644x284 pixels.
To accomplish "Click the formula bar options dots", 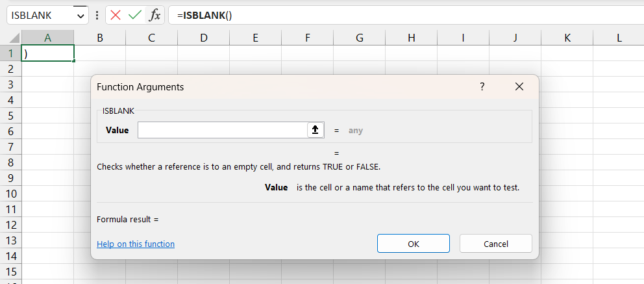I will [97, 15].
